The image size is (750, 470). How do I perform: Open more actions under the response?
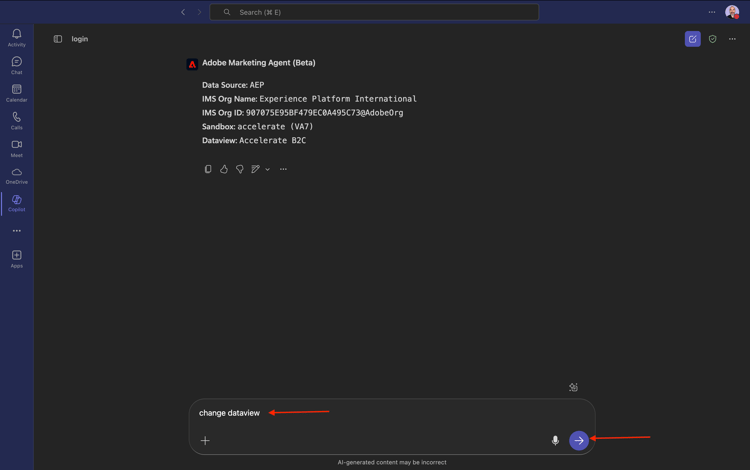click(283, 169)
